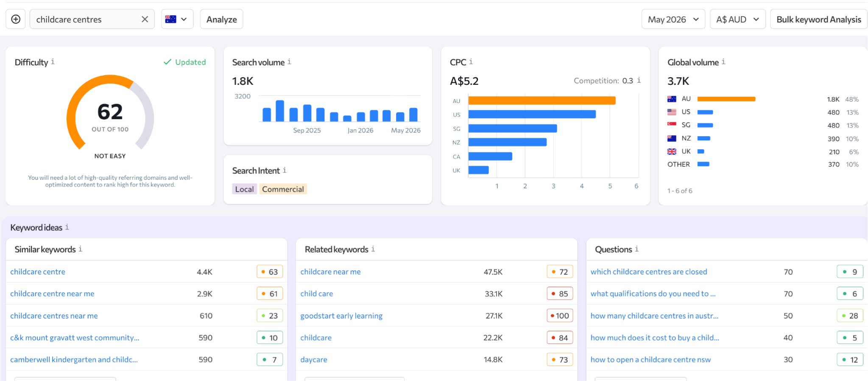This screenshot has height=381, width=868.
Task: Click the CPC info icon
Action: click(471, 62)
